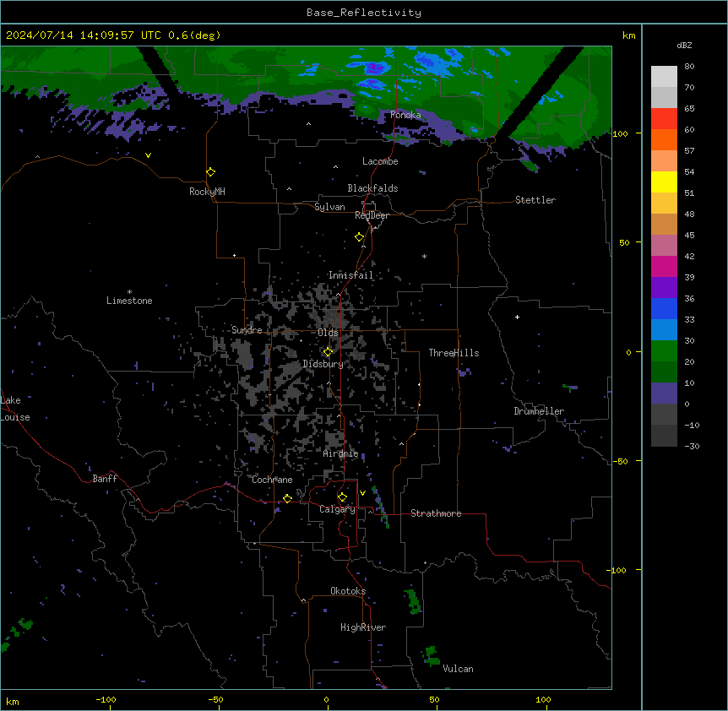This screenshot has height=711, width=728.
Task: Click the Airdrie map label
Action: coord(341,453)
